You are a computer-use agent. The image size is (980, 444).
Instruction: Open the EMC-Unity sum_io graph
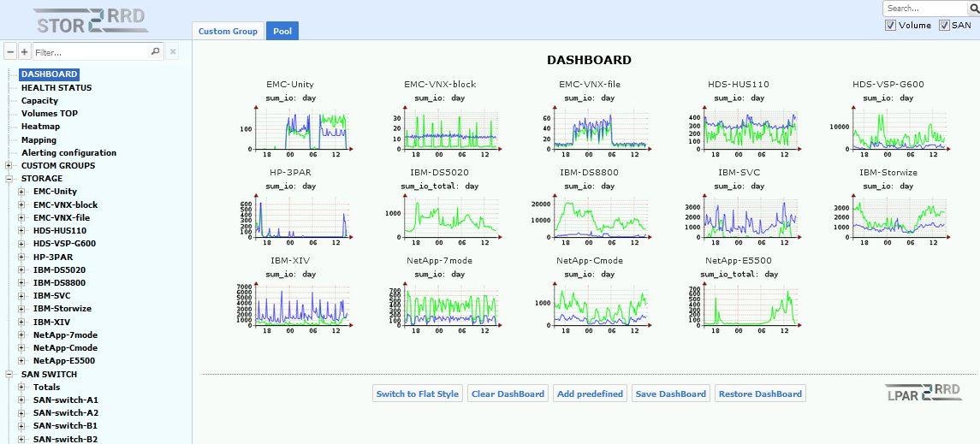(291, 130)
